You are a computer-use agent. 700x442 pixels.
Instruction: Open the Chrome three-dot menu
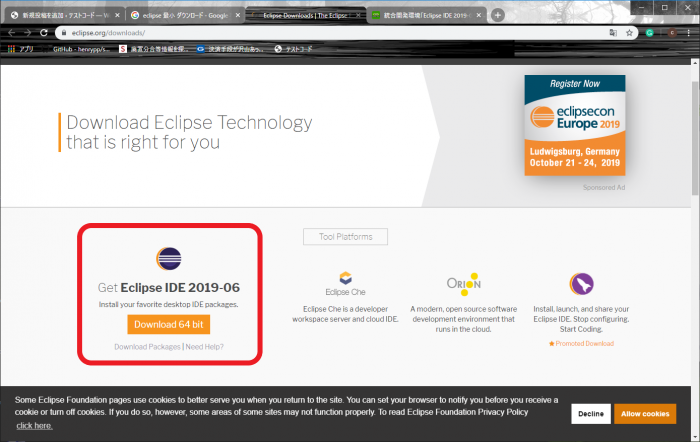point(689,33)
